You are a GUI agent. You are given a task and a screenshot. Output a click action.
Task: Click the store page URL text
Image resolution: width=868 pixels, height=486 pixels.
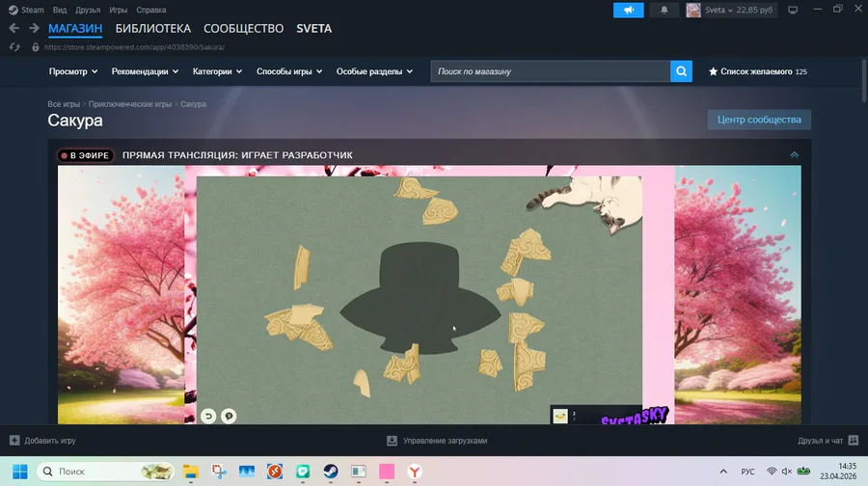134,47
